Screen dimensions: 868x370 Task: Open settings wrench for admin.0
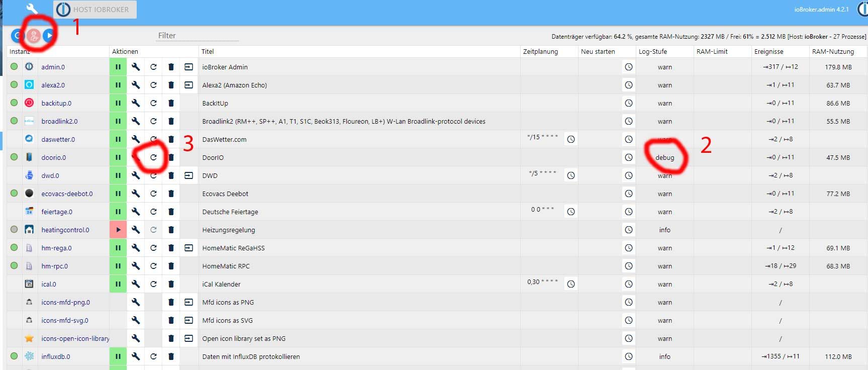coord(136,67)
